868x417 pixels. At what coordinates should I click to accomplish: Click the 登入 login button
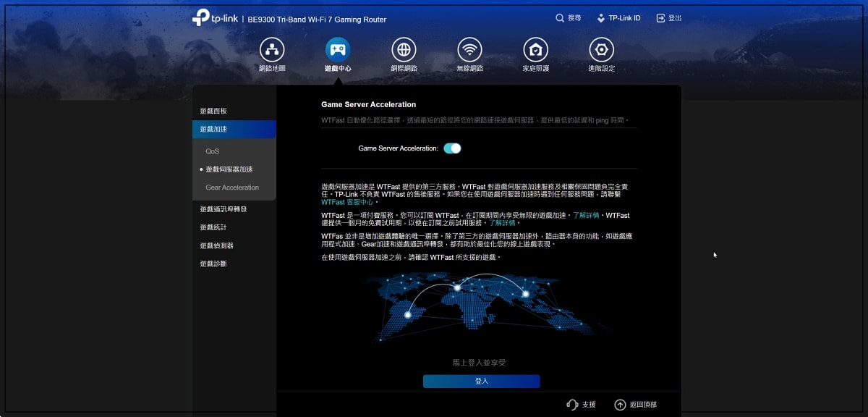(482, 381)
